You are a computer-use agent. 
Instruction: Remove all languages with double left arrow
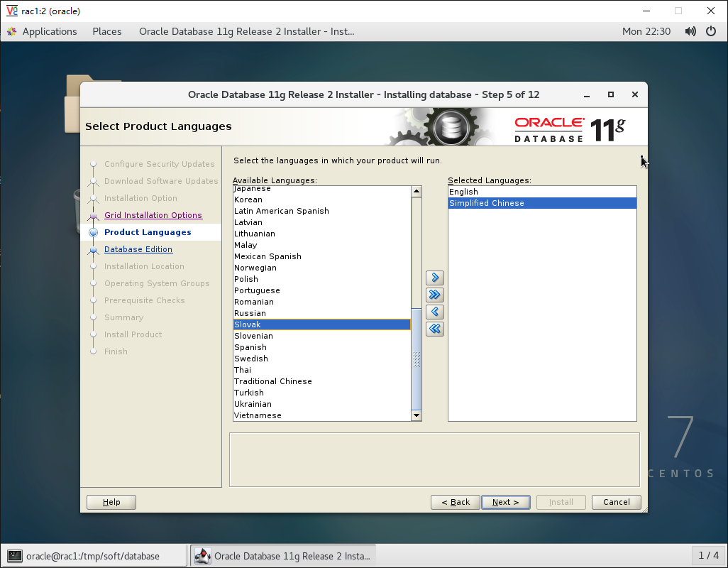[x=434, y=329]
